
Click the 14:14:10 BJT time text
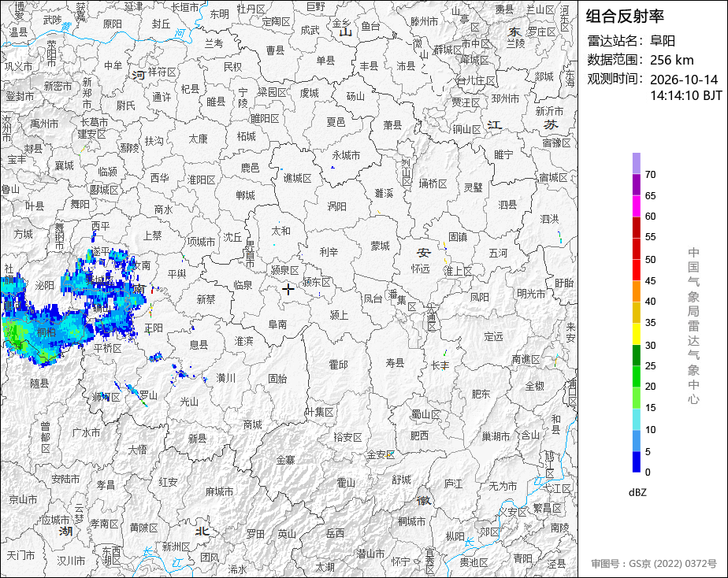pos(685,95)
